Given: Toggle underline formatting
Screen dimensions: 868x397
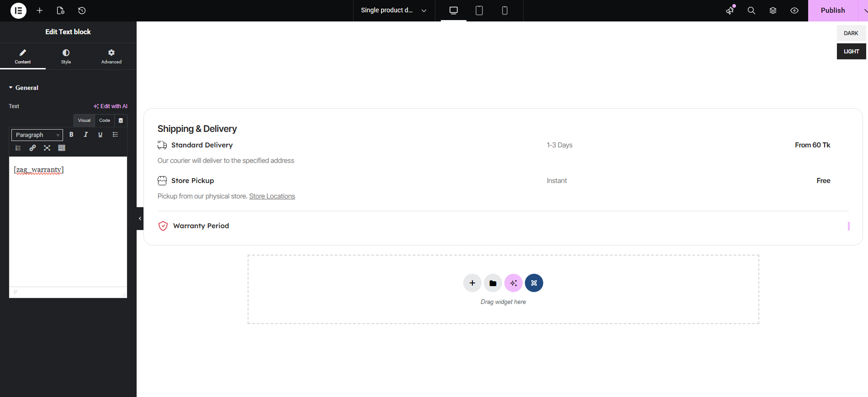Looking at the screenshot, I should point(101,135).
